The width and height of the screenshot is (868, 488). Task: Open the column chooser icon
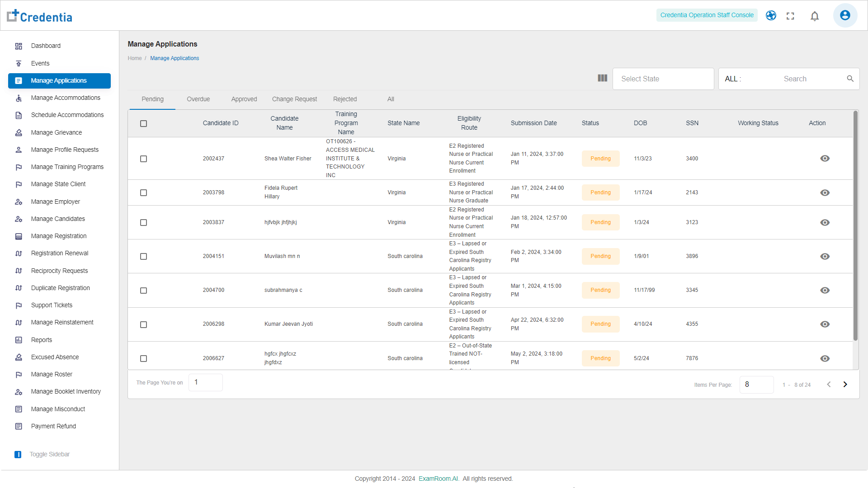coord(602,78)
